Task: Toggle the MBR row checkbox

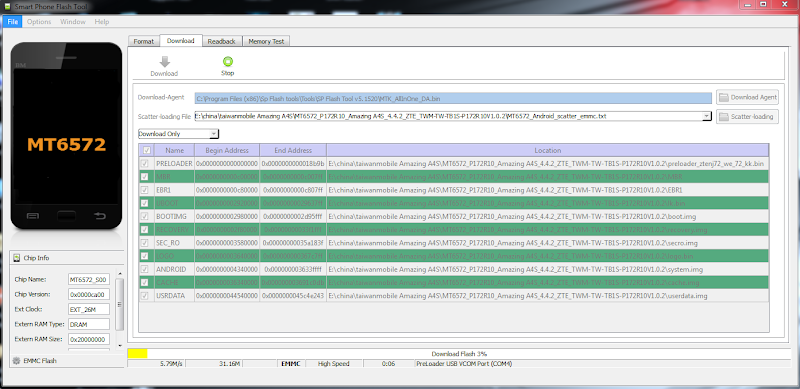Action: pyautogui.click(x=145, y=177)
